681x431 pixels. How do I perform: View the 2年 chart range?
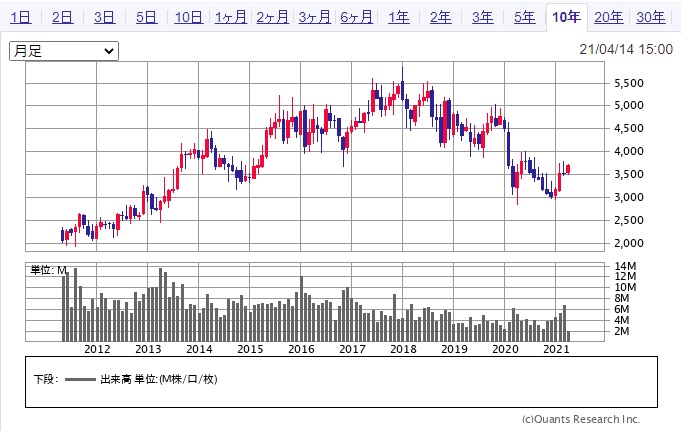441,17
